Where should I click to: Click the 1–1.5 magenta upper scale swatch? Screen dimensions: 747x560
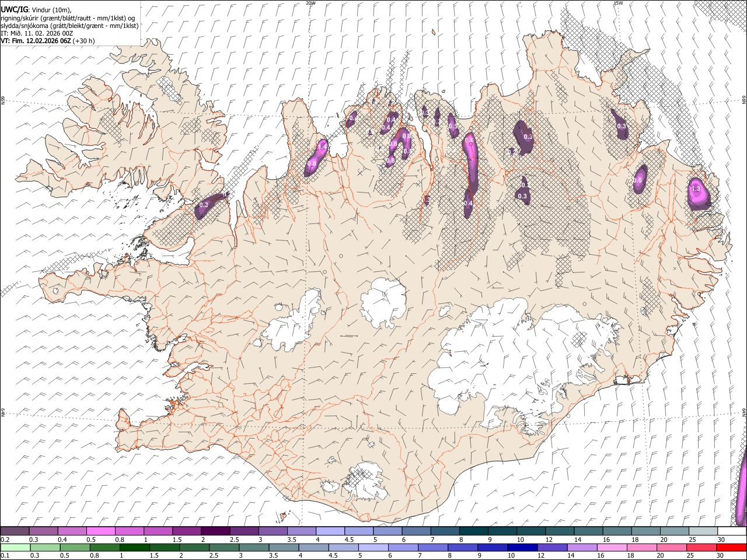coord(158,531)
